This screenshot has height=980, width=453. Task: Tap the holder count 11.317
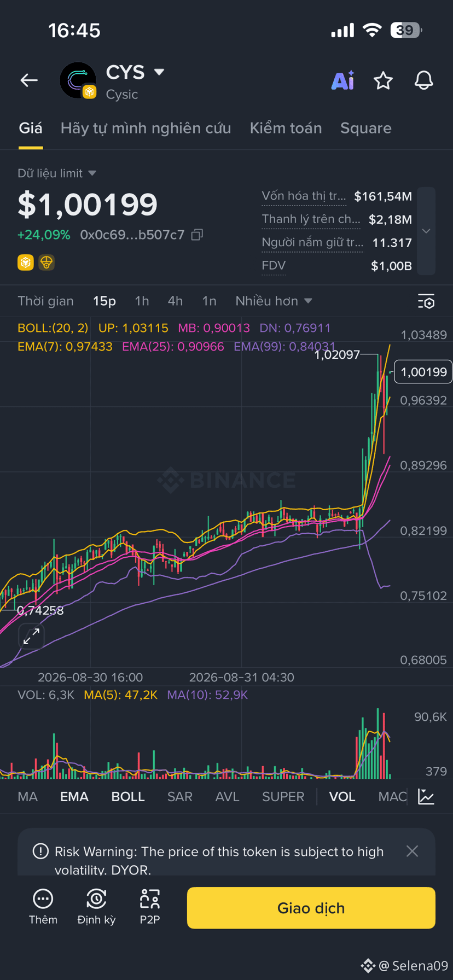click(x=392, y=243)
